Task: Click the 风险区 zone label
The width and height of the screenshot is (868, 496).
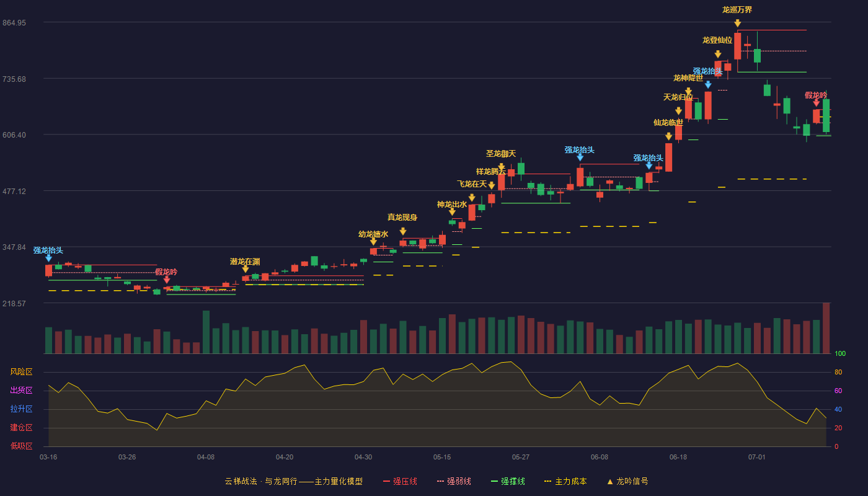Action: (x=22, y=372)
